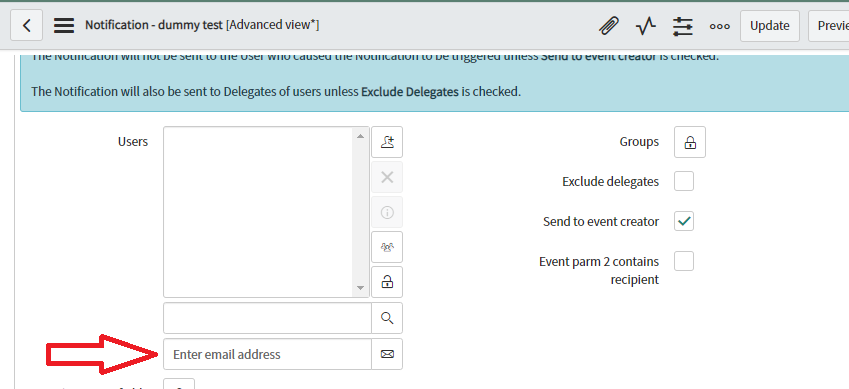The height and width of the screenshot is (389, 849).
Task: Add me icon beside Users list
Action: point(387,142)
